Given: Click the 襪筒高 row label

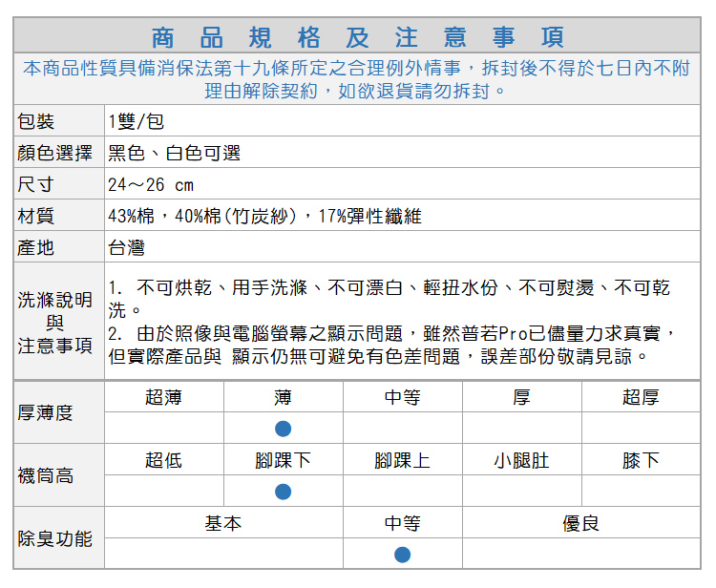Looking at the screenshot, I should tap(45, 475).
